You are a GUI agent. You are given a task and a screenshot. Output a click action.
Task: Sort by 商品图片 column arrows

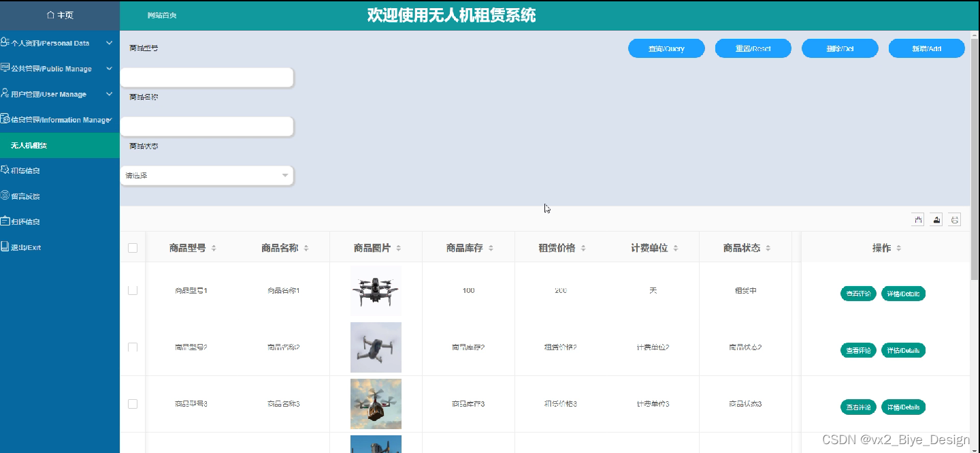click(x=399, y=249)
